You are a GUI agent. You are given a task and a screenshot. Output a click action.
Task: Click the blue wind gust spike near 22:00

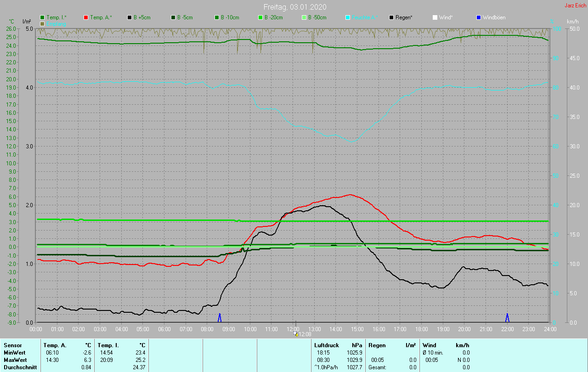tap(507, 317)
